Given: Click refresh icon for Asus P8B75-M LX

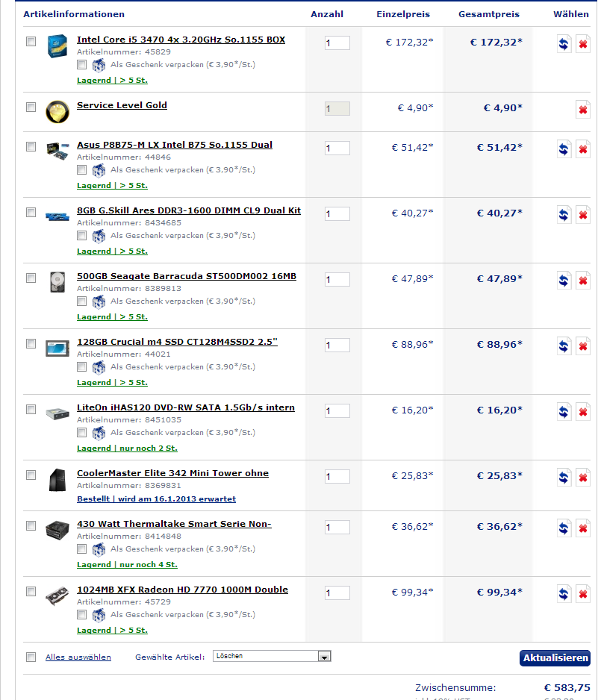Looking at the screenshot, I should coord(564,149).
